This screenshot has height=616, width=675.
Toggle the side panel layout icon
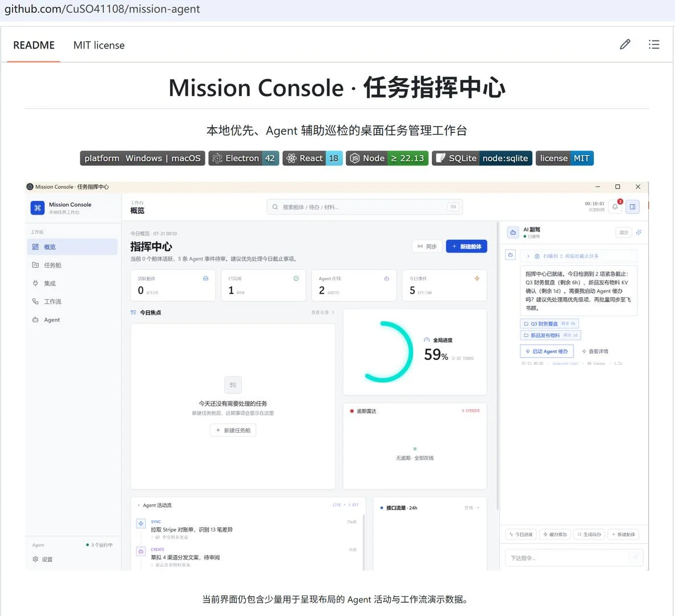click(x=632, y=206)
